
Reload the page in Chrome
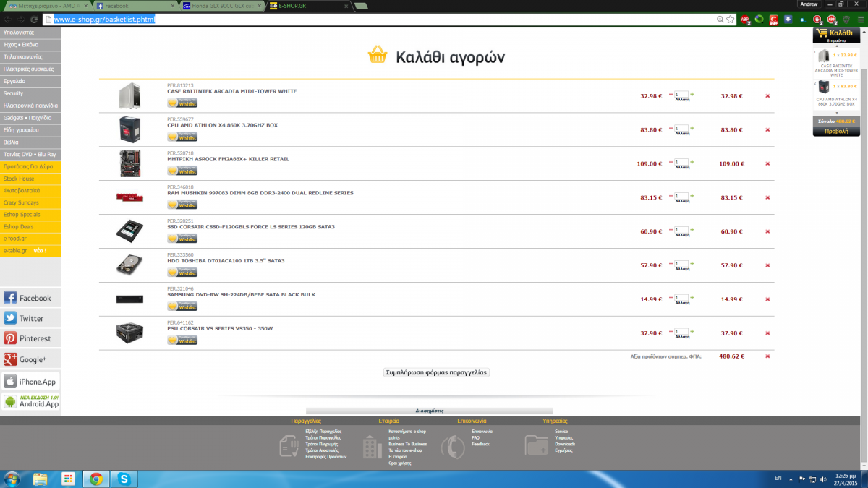(x=34, y=19)
